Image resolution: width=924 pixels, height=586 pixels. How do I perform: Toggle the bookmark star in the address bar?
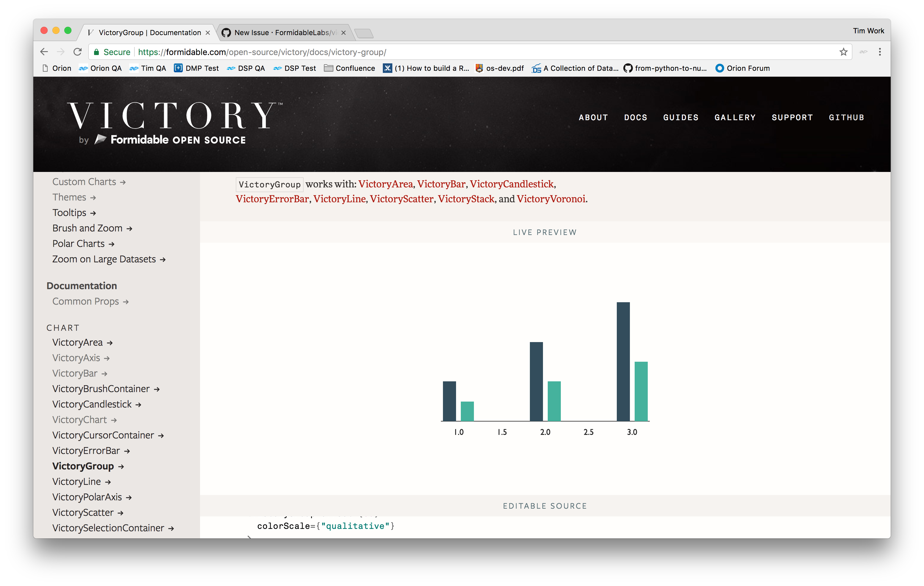tap(844, 52)
